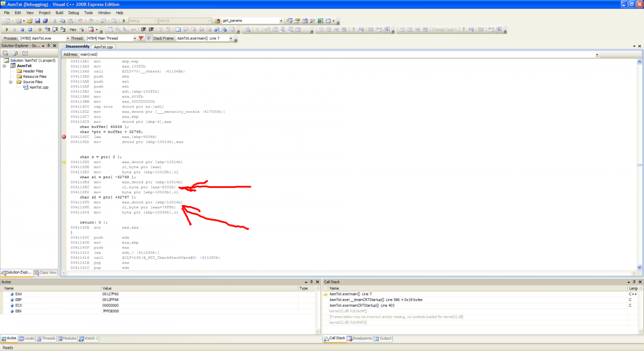The image size is (644, 351).
Task: Stop debugging with the stop icon
Action: [x=23, y=30]
